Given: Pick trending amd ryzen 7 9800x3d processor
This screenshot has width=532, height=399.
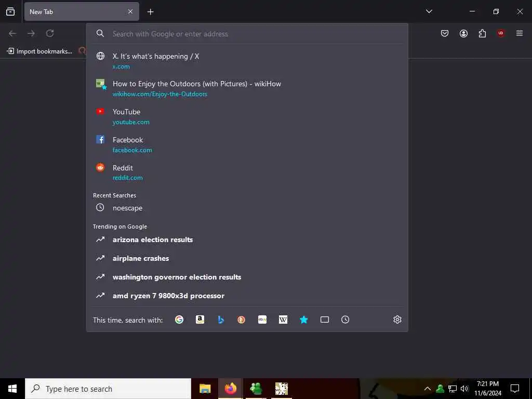Looking at the screenshot, I should 248,296.
